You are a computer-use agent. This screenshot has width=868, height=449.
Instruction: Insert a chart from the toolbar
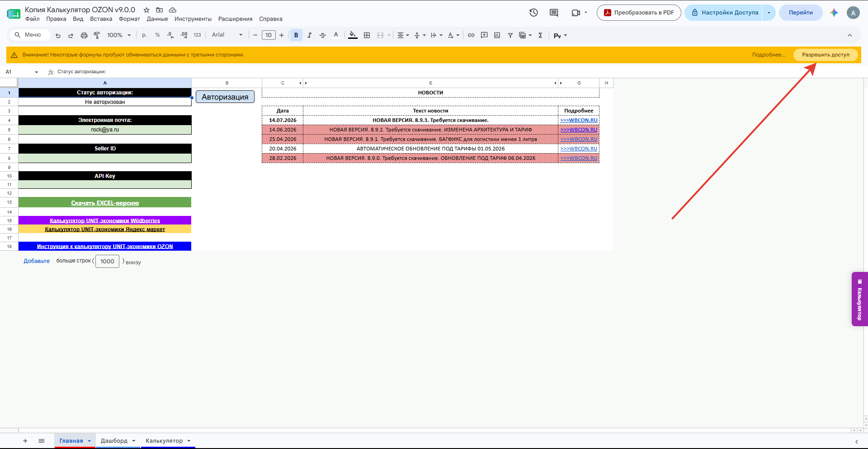(497, 35)
